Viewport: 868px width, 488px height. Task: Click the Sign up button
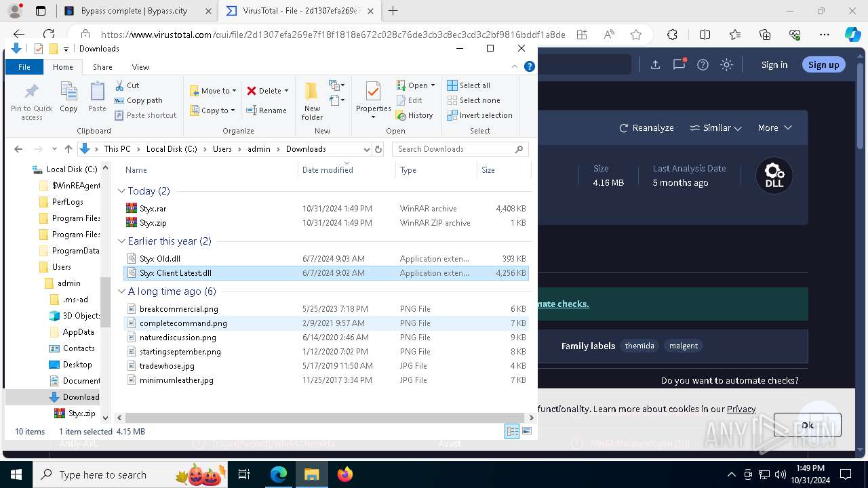(823, 64)
